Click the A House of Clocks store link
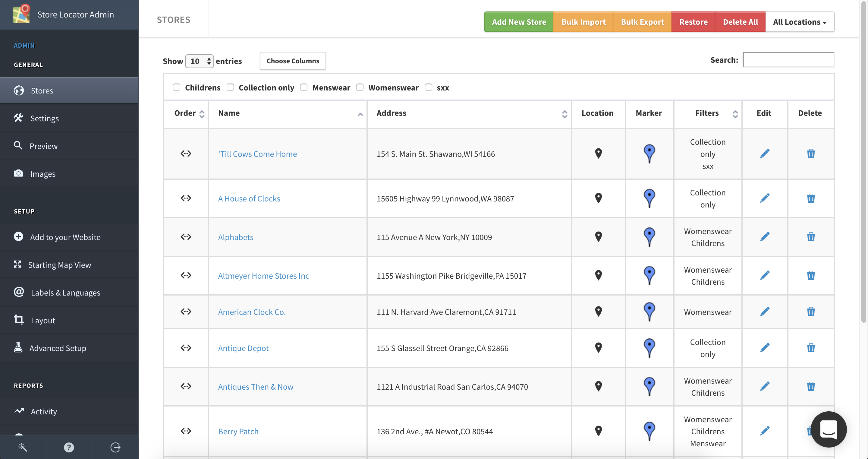Image resolution: width=868 pixels, height=459 pixels. coord(249,198)
